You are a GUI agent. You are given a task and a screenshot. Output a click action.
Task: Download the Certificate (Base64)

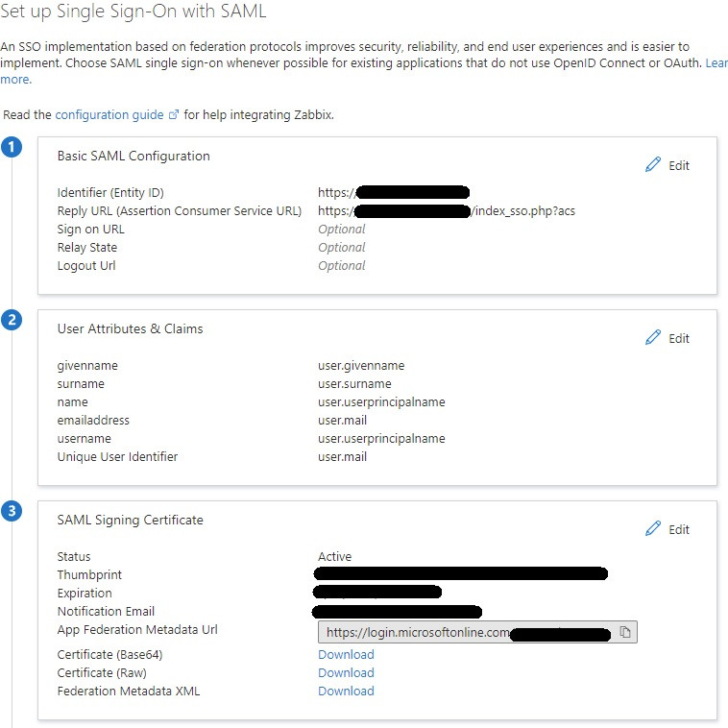346,655
